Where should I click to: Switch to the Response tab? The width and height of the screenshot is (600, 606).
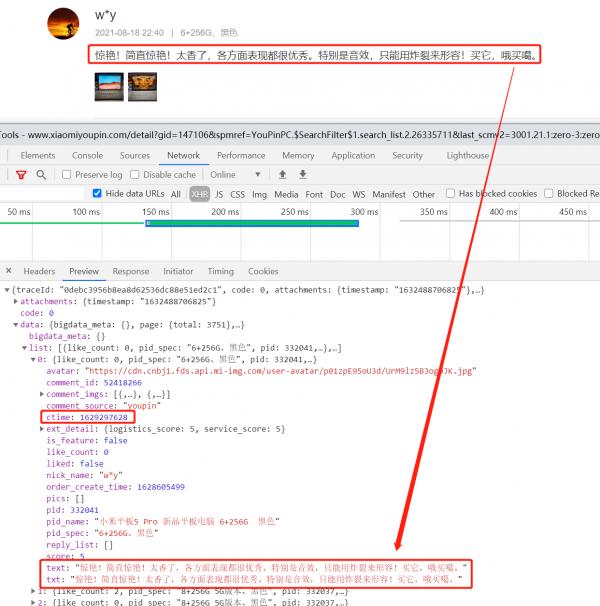tap(130, 271)
